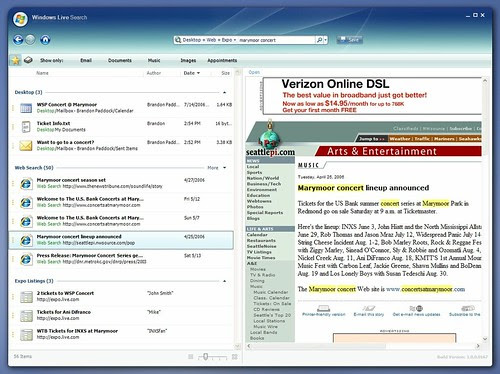Collapse the Desktop (3) results group

[224, 92]
